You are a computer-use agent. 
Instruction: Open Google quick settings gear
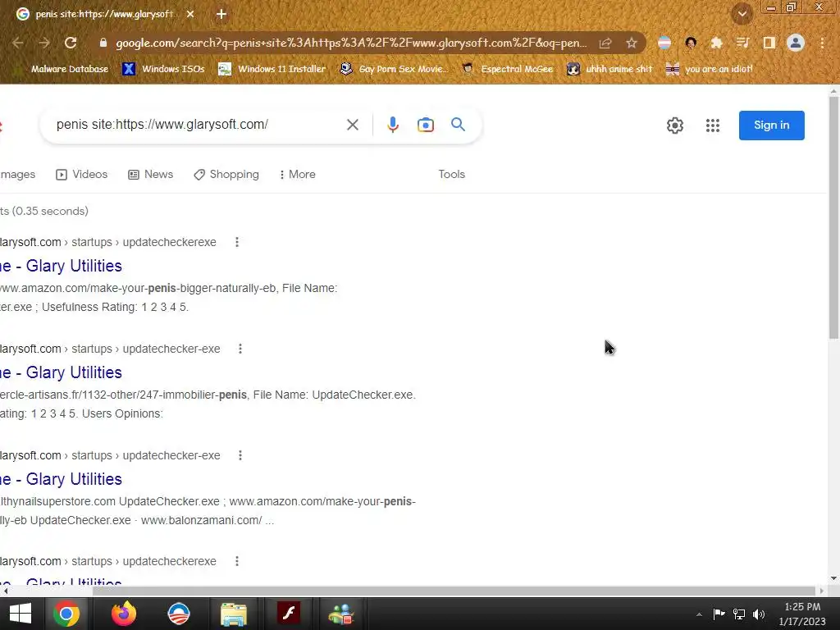click(675, 126)
